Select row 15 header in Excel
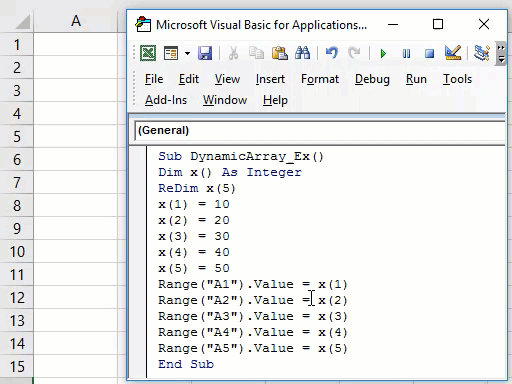Image resolution: width=512 pixels, height=384 pixels. [x=17, y=366]
